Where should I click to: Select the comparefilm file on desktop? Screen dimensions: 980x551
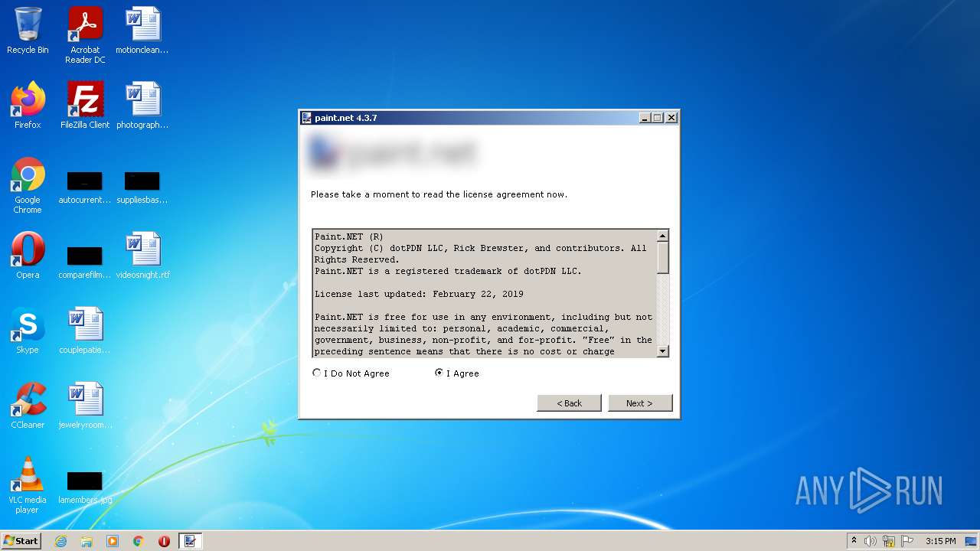coord(85,262)
